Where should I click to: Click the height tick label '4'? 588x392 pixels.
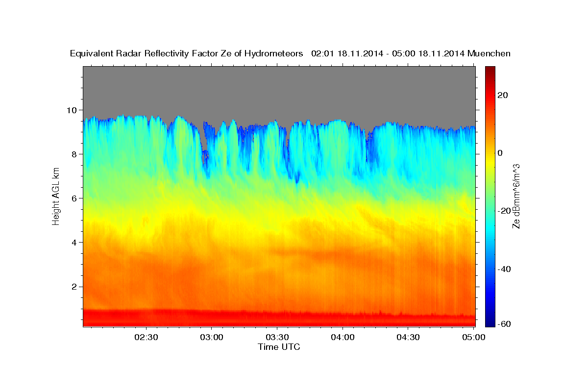pos(75,242)
